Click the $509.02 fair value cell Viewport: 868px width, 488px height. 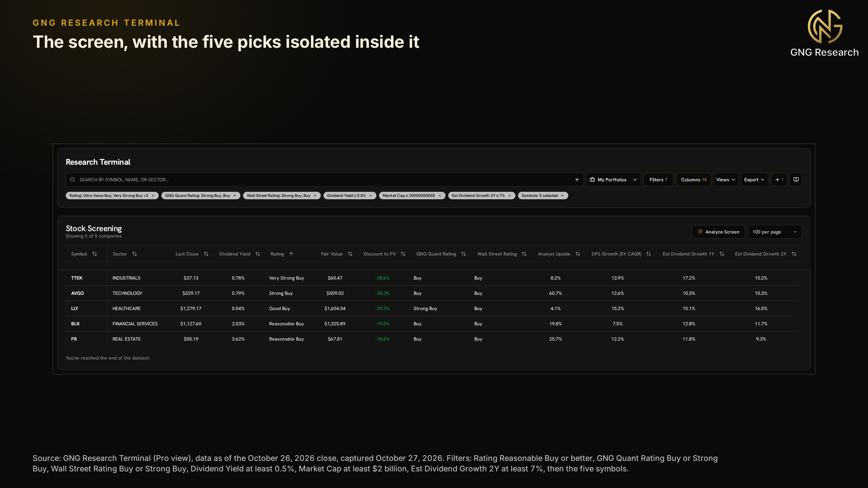(x=335, y=293)
